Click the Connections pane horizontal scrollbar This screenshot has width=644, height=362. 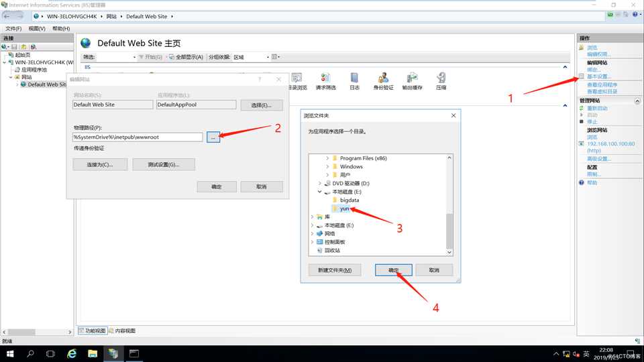[37, 332]
